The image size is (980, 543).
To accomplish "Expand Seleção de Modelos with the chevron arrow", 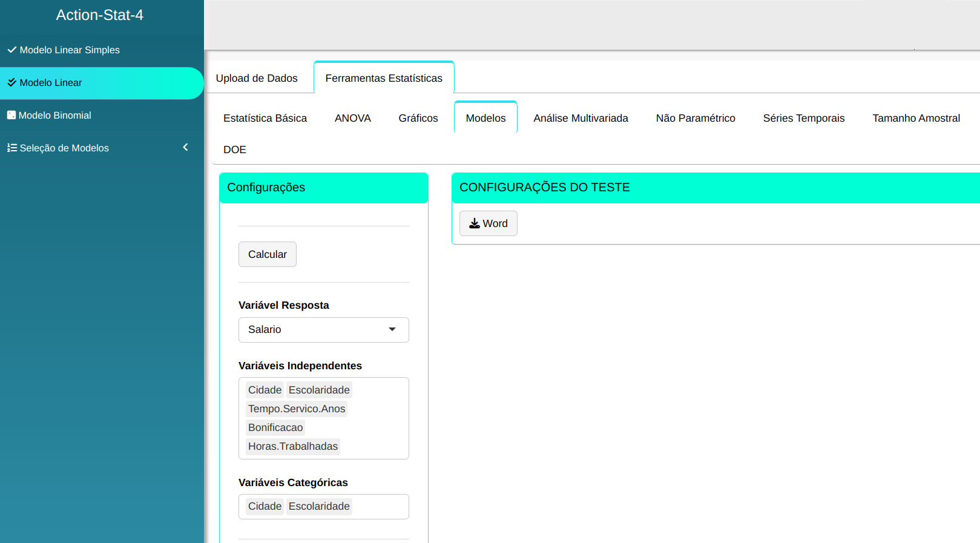I will (185, 147).
